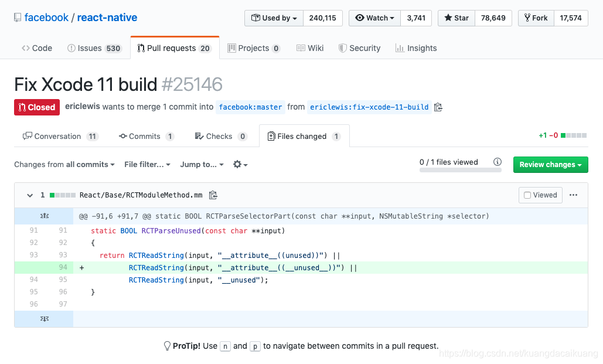Open the ericlewis:fix-xcode-11-build head branch link
Image resolution: width=603 pixels, height=364 pixels.
tap(369, 107)
